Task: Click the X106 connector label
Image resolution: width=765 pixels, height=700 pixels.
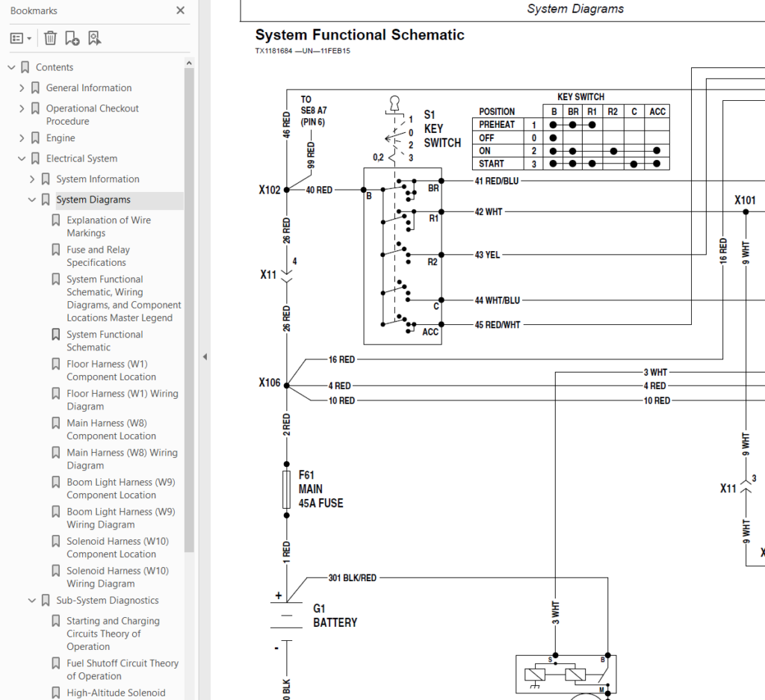Action: 269,382
